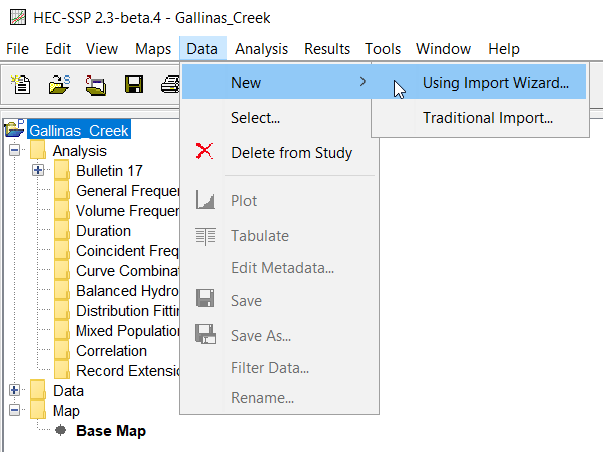Expand the Data folder node

coord(15,391)
